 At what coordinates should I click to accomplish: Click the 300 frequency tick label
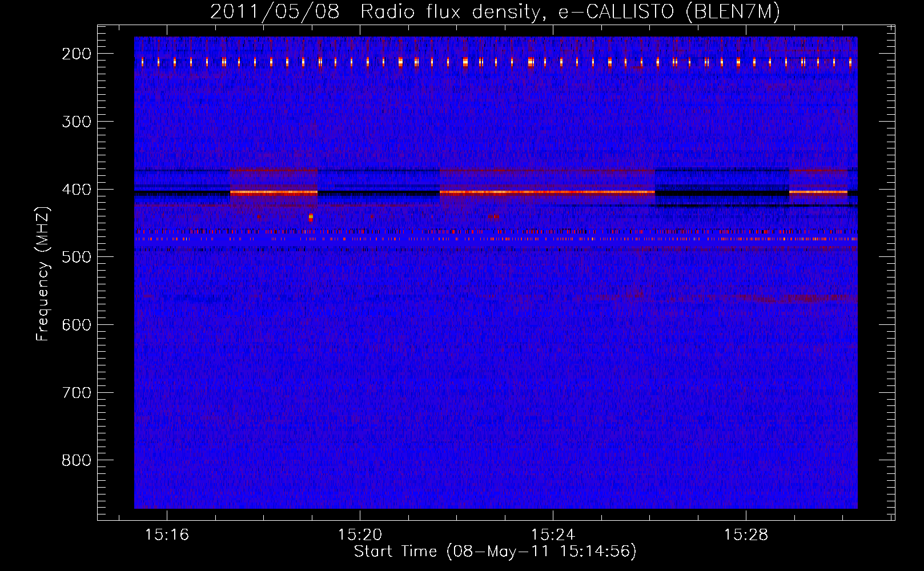pyautogui.click(x=76, y=122)
